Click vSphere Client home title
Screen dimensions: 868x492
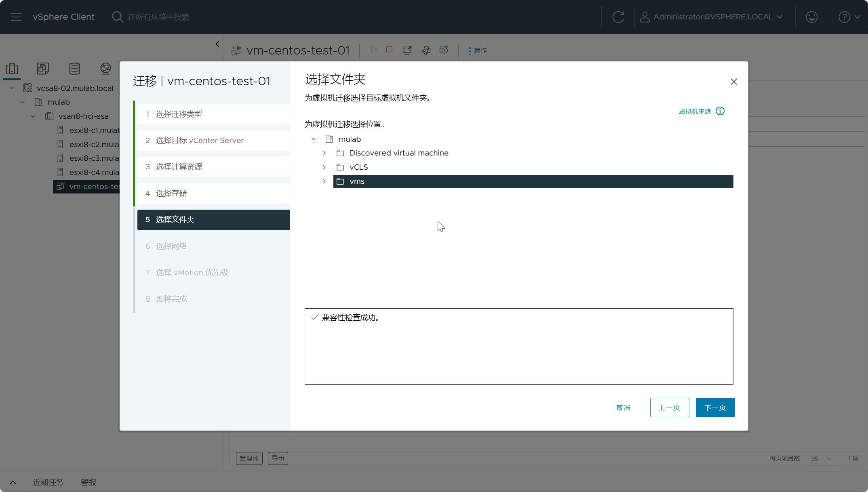[63, 17]
